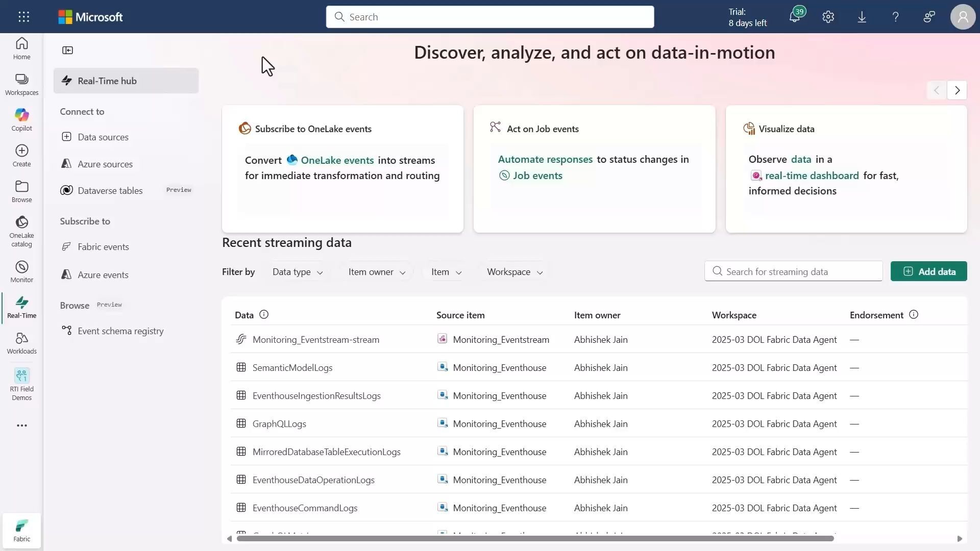This screenshot has width=980, height=551.
Task: Click the notifications bell icon
Action: click(794, 17)
